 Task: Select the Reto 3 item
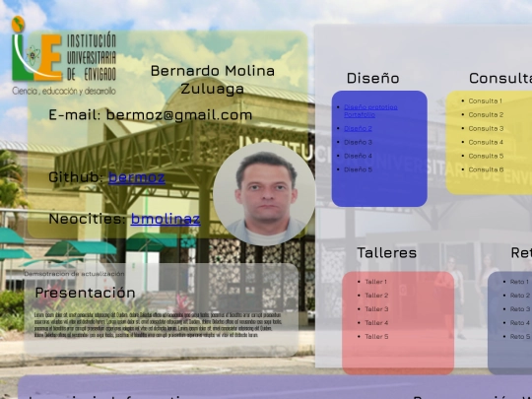point(520,309)
